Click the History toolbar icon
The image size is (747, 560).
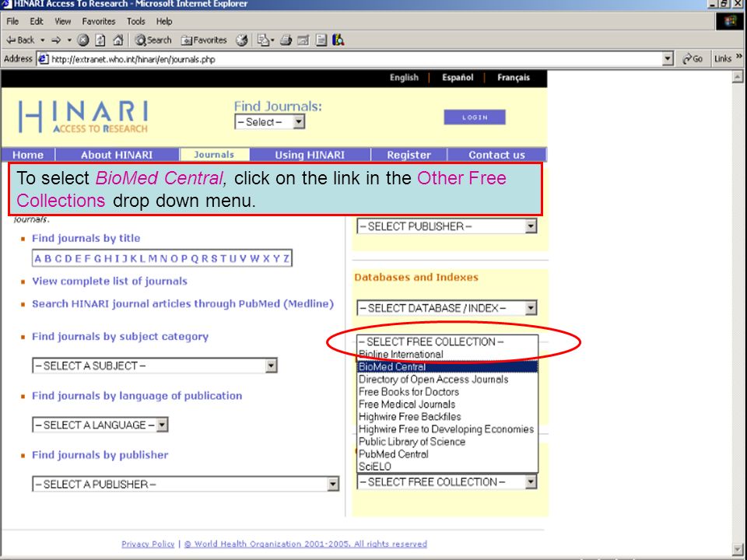242,40
